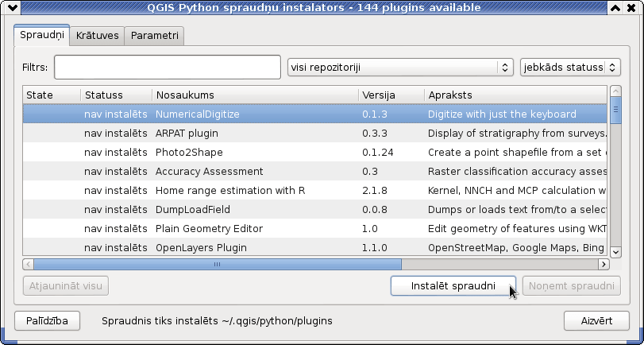The width and height of the screenshot is (644, 345).
Task: Click the Atjaunināt visu button
Action: click(66, 286)
